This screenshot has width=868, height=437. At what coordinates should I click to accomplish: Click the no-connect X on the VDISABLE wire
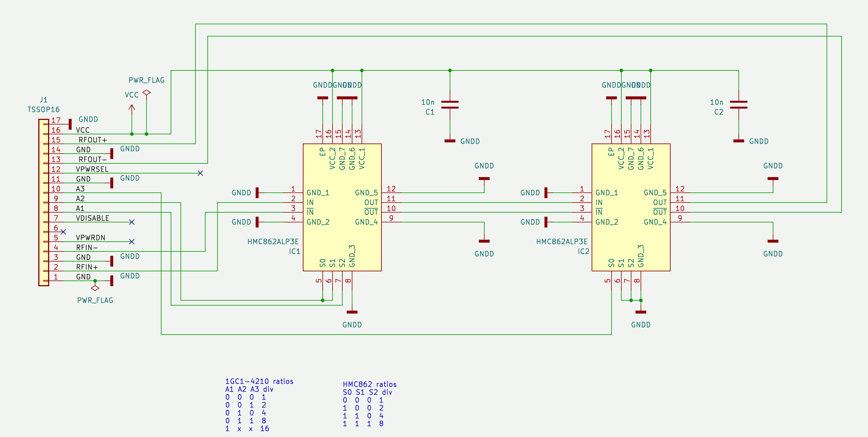[x=132, y=222]
